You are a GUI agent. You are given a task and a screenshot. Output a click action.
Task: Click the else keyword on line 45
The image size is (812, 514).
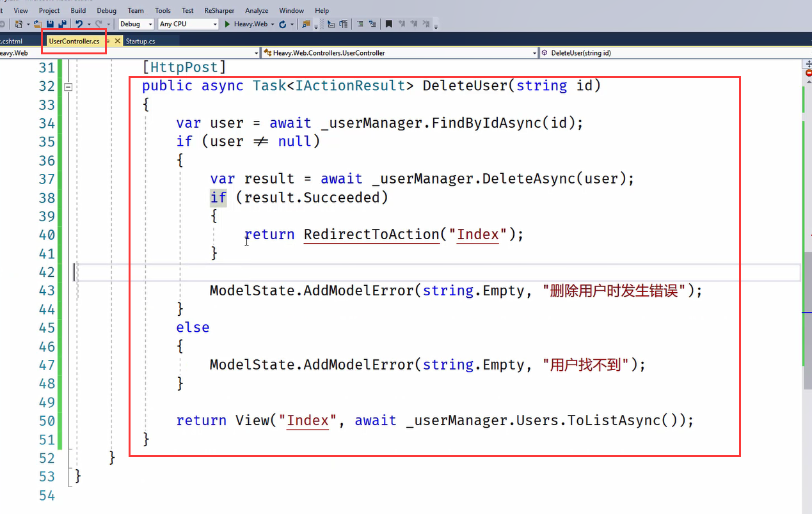coord(193,327)
